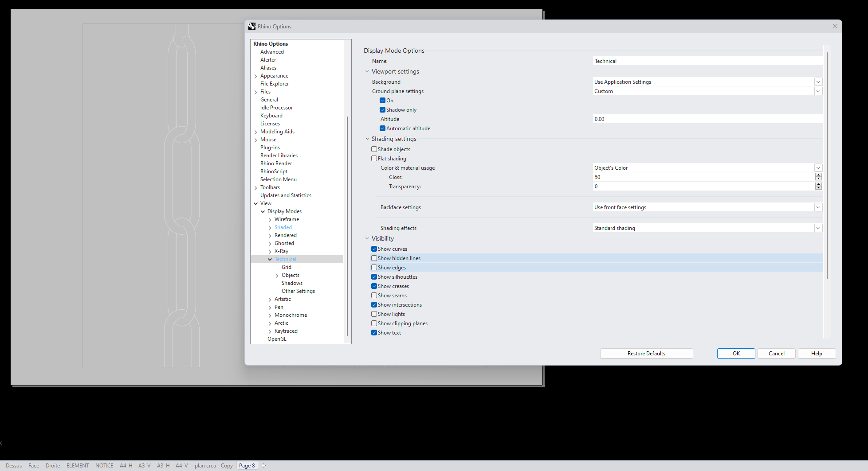Toggle Show curves checkbox

click(x=374, y=249)
